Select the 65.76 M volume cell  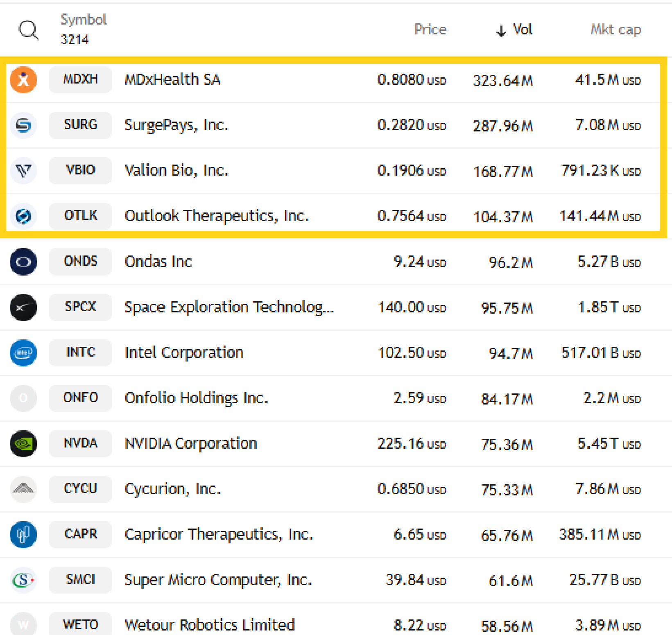coord(507,535)
